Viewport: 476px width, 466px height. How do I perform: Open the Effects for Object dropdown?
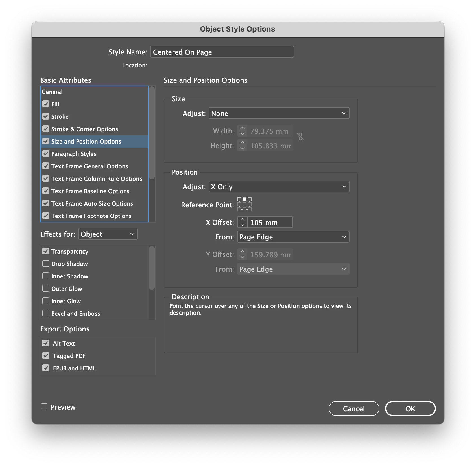[108, 234]
